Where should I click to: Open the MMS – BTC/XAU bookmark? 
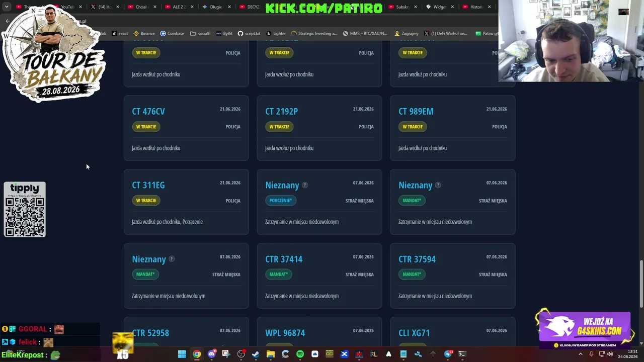365,34
